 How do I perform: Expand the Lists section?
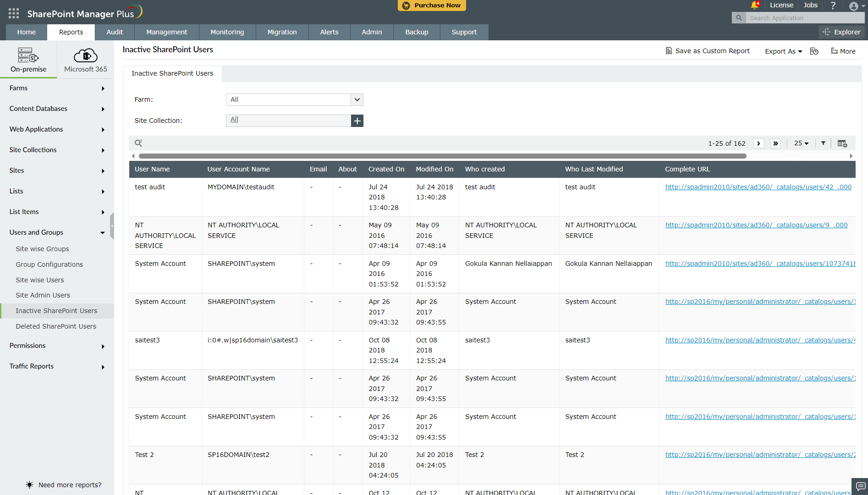(57, 191)
